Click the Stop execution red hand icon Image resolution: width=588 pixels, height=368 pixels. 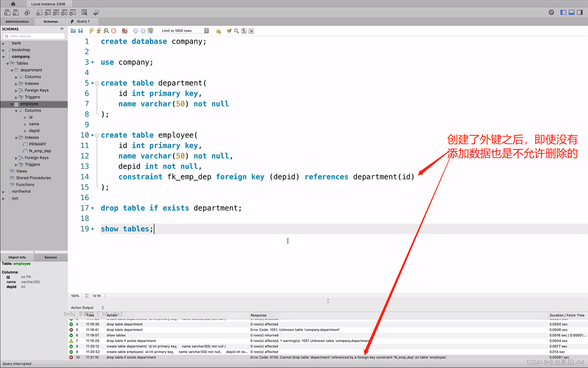pos(114,31)
